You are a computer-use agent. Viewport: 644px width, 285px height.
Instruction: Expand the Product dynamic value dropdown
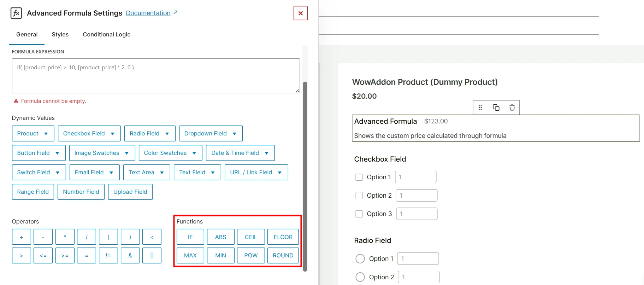pos(33,134)
